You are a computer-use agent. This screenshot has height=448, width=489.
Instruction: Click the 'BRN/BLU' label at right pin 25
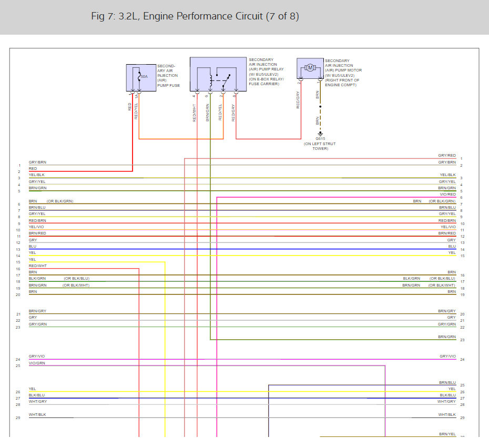tap(447, 382)
